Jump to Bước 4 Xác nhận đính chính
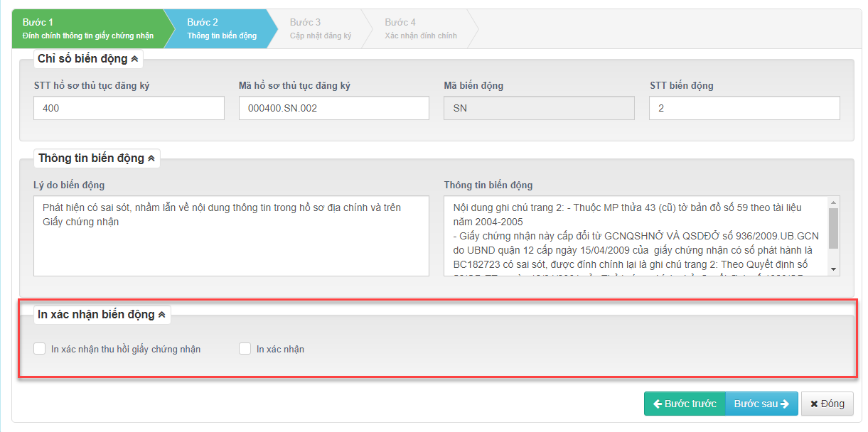This screenshot has width=868, height=432. pos(420,28)
